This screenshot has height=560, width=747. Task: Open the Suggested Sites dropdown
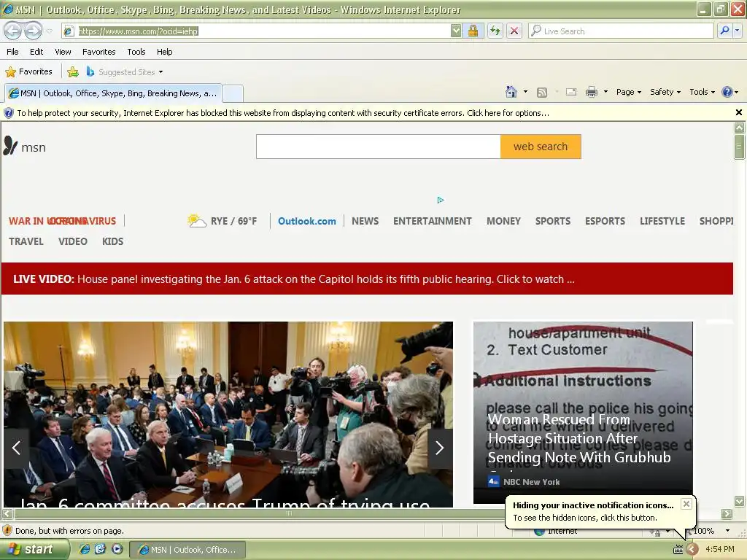coord(125,72)
